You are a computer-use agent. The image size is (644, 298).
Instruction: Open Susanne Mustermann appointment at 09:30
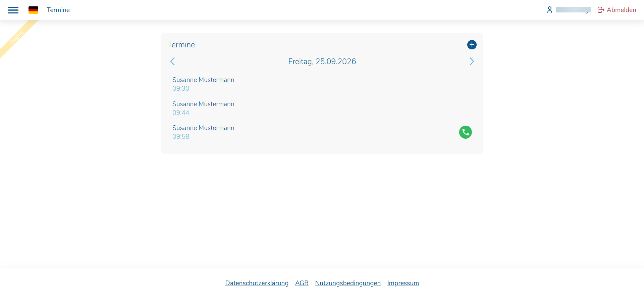322,84
